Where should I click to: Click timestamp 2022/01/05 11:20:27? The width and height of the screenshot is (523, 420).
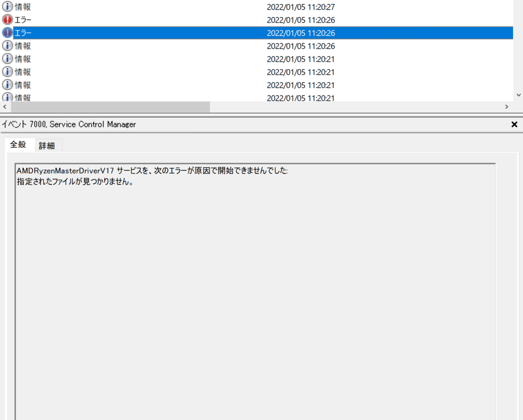click(300, 7)
